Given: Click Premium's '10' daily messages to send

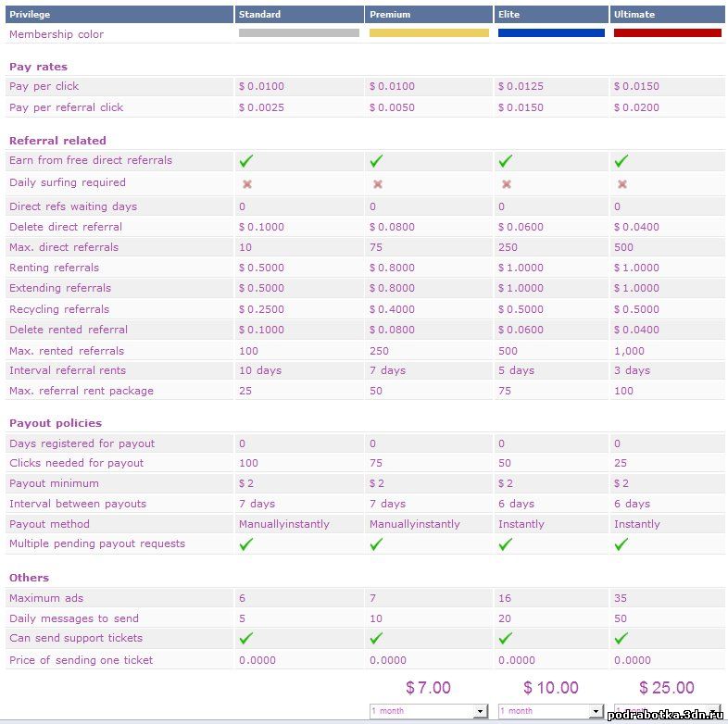Looking at the screenshot, I should click(x=376, y=618).
